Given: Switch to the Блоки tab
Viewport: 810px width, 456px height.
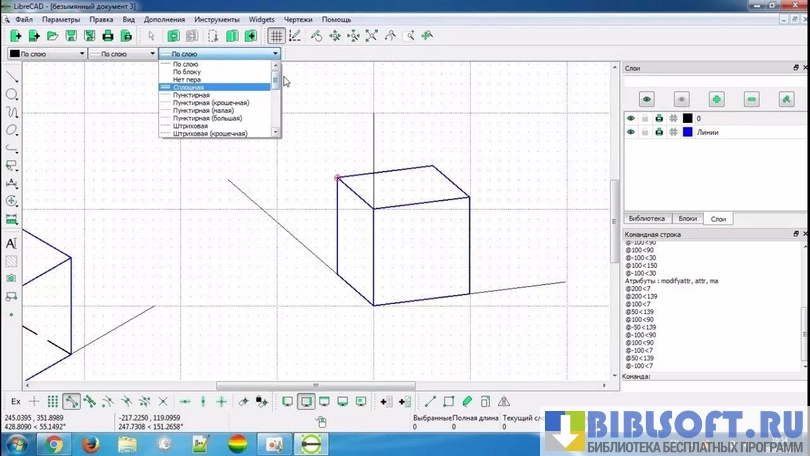Looking at the screenshot, I should (x=687, y=218).
